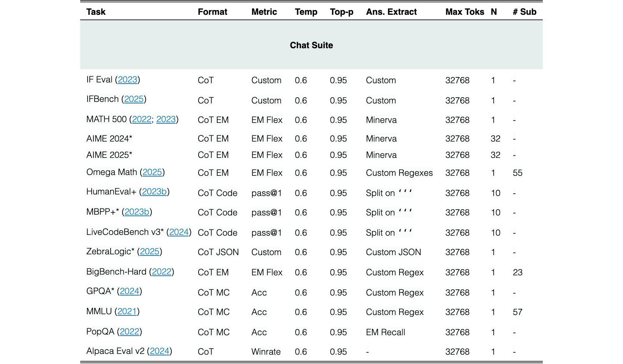Image resolution: width=623 pixels, height=364 pixels.
Task: Click the Acc metric in GPQA row
Action: 259,293
